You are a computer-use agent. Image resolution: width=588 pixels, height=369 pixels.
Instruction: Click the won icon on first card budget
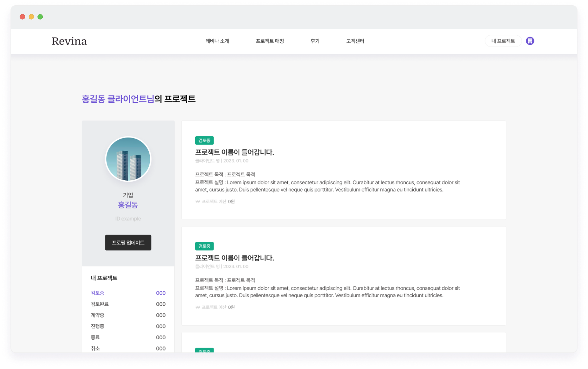pyautogui.click(x=197, y=202)
